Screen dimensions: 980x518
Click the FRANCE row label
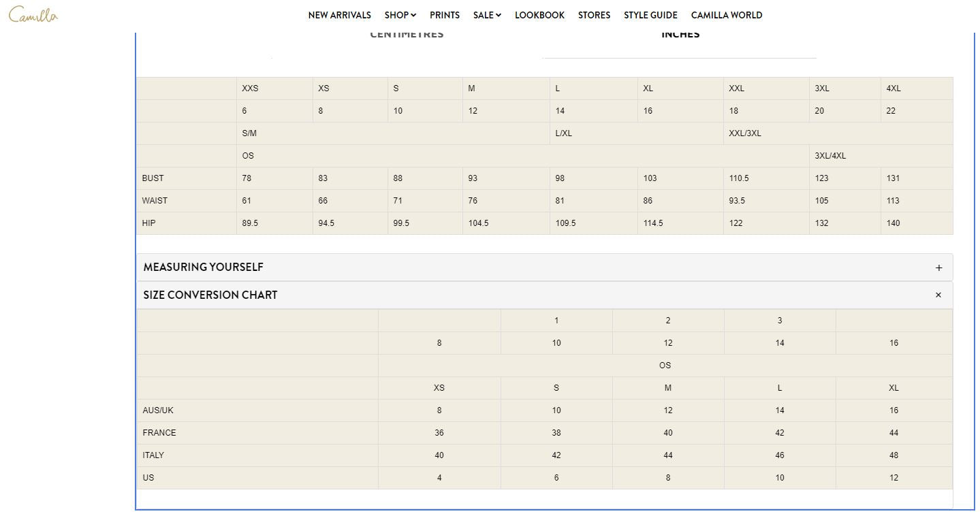coord(159,433)
